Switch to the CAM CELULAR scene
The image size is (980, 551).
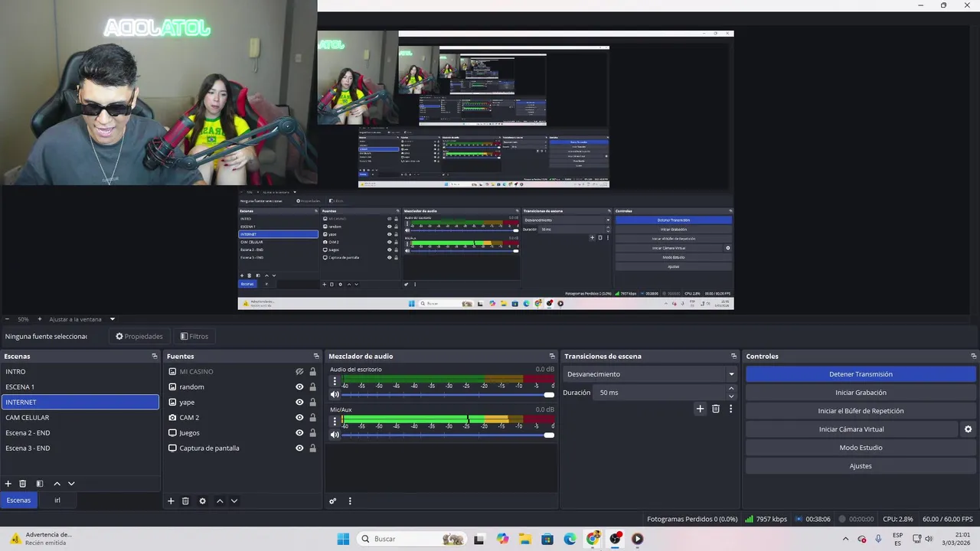tap(80, 417)
